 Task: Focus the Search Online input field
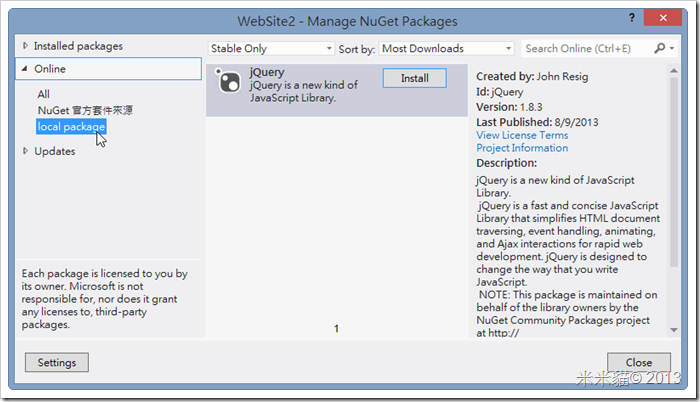pyautogui.click(x=587, y=48)
